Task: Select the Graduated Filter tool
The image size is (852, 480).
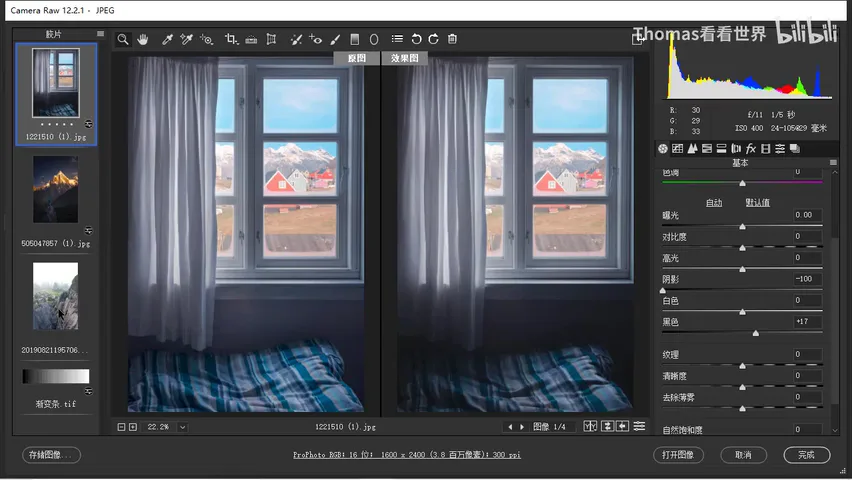Action: coord(355,39)
